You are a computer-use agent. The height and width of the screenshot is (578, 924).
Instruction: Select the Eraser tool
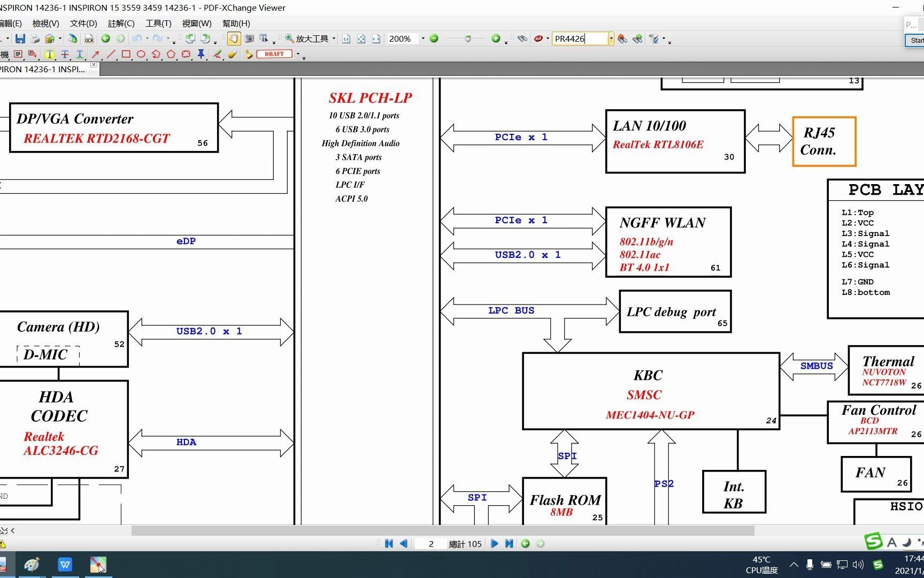pos(232,54)
